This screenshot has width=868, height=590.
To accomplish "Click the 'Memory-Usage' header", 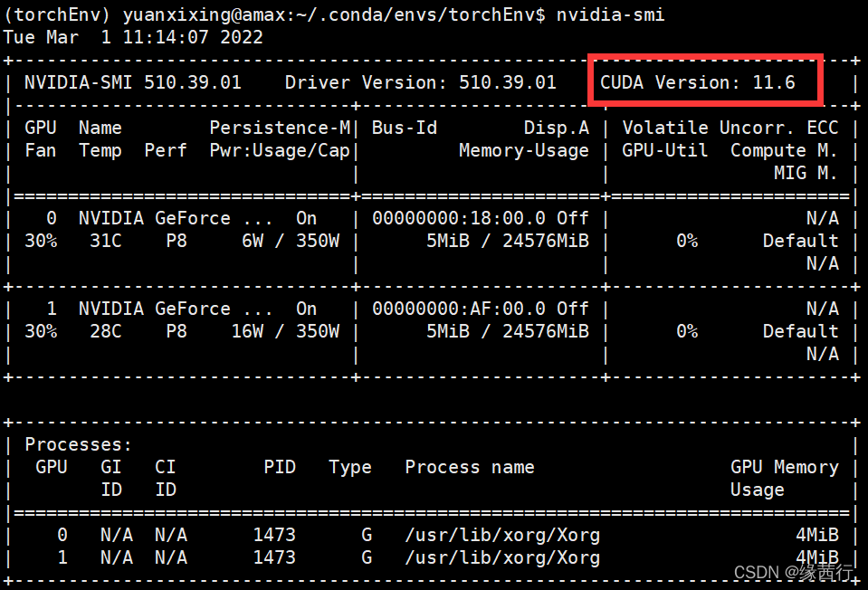I will click(x=524, y=150).
